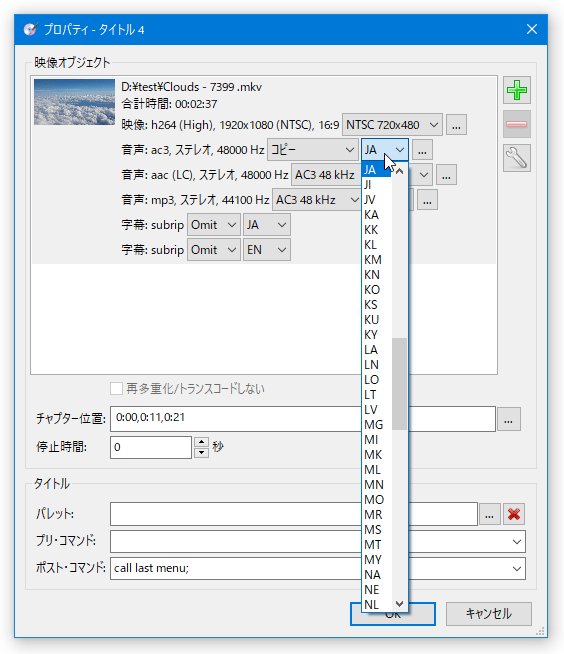Click the キャンセル button
This screenshot has width=564, height=654.
click(488, 614)
